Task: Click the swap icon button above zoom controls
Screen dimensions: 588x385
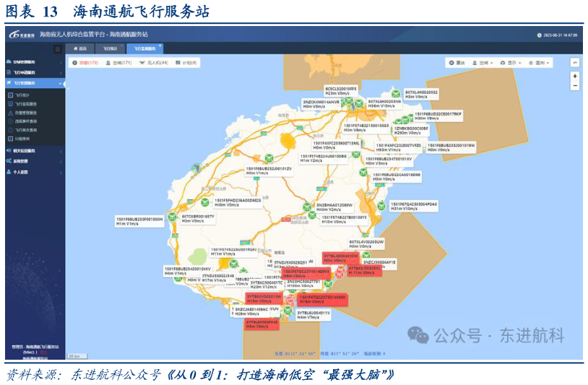Action: click(x=575, y=62)
